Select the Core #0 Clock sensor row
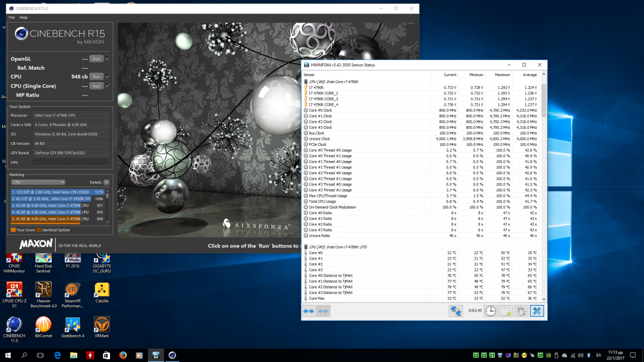Screen dimensions: 644x362 tap(421, 110)
